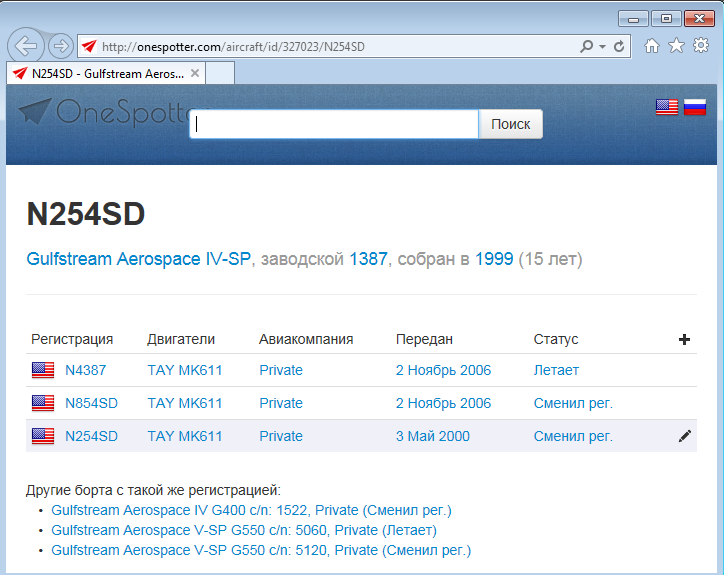Click the Регистрация column header
Image resolution: width=724 pixels, height=575 pixels.
(x=72, y=339)
